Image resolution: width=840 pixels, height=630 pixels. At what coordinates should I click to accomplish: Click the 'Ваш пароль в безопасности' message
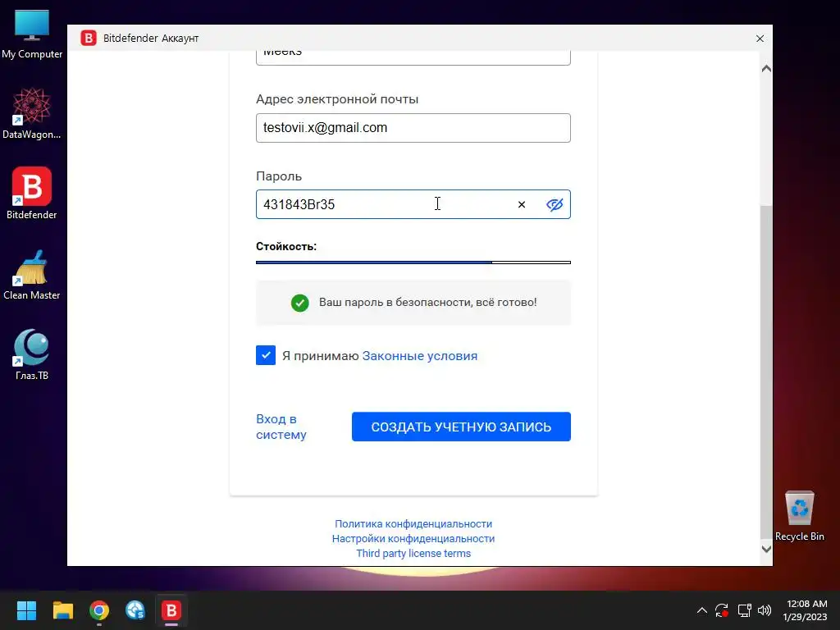coord(427,302)
